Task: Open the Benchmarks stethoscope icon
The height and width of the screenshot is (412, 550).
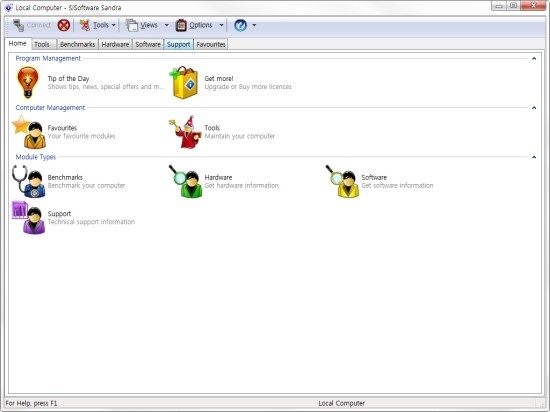Action: click(29, 181)
